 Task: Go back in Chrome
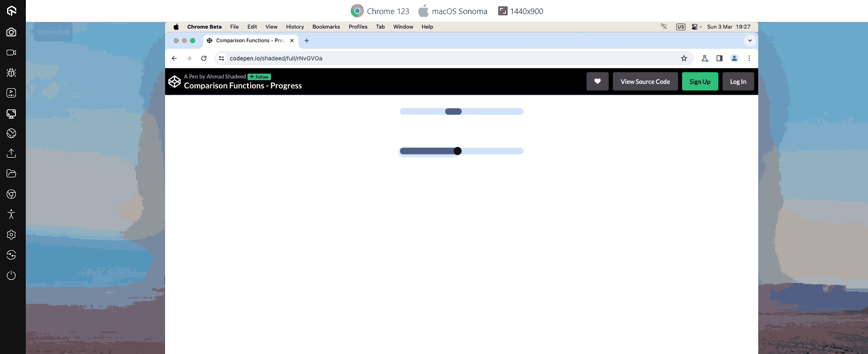[x=174, y=58]
